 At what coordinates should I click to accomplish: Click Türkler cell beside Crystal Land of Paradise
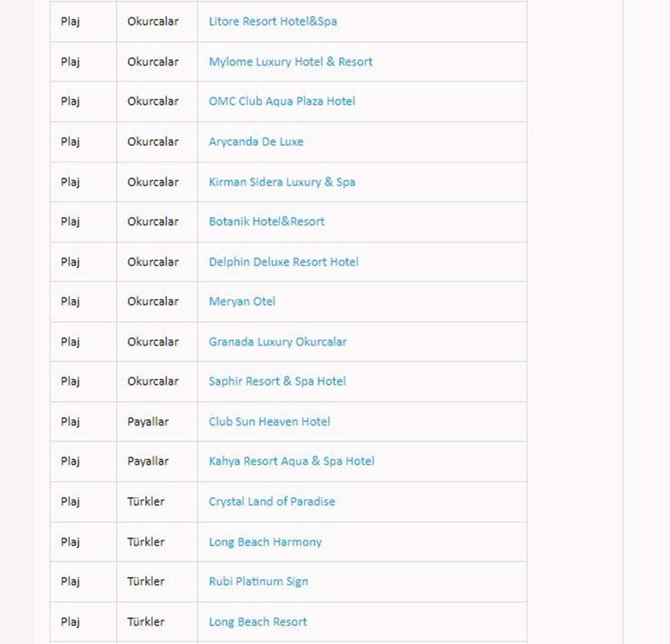point(146,501)
